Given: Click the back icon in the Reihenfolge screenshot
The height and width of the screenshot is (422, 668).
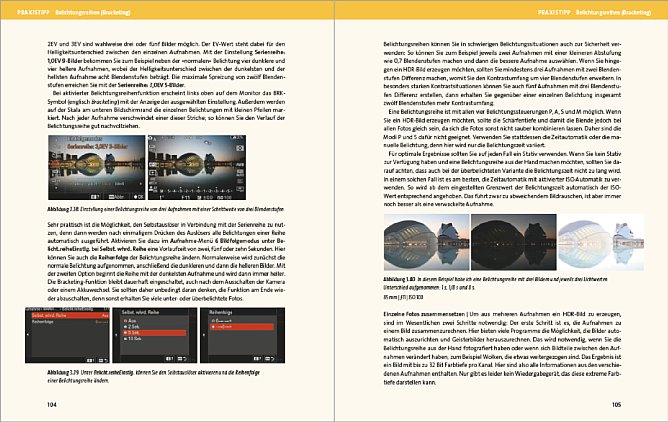Looking at the screenshot, I should tap(271, 359).
